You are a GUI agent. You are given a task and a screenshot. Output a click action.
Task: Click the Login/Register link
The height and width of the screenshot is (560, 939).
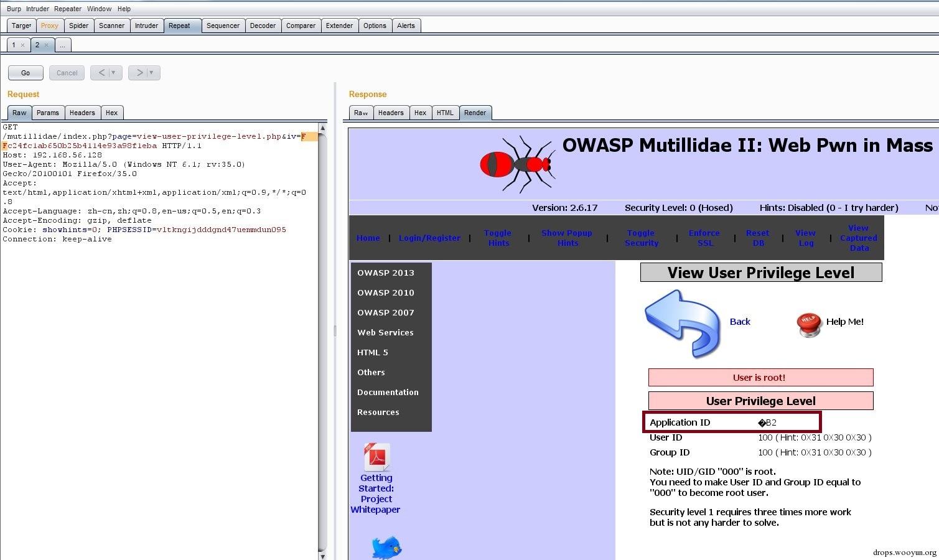coord(429,238)
